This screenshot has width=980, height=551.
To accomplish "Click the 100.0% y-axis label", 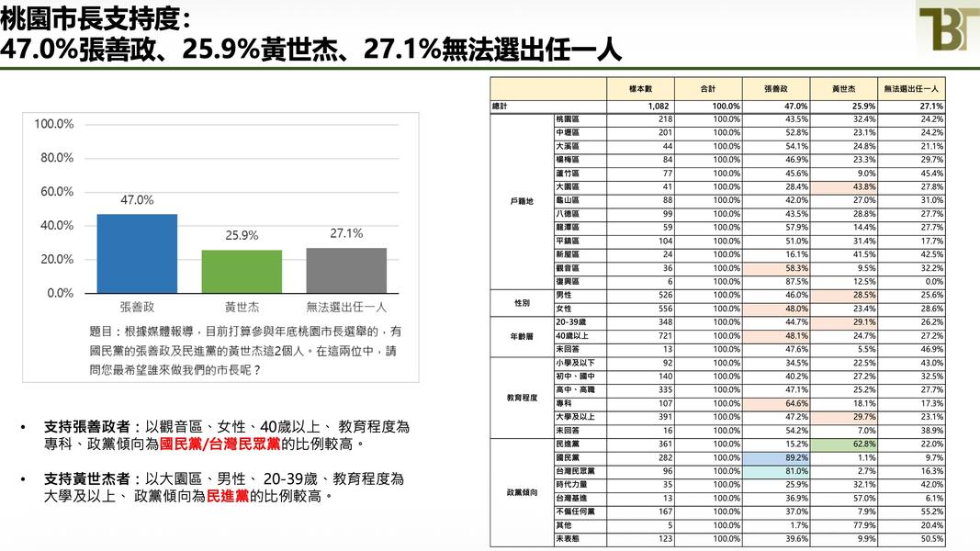I will (x=54, y=124).
